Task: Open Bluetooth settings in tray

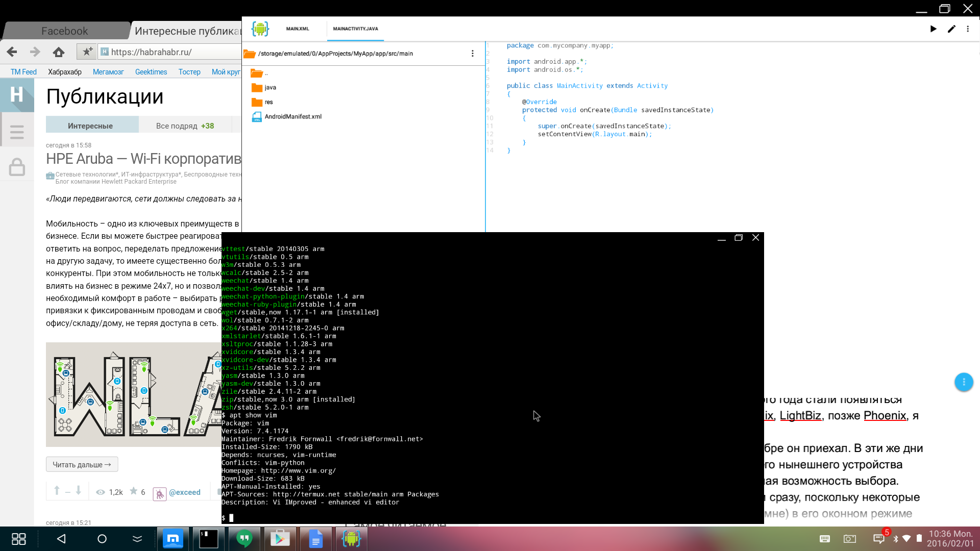Action: coord(896,539)
